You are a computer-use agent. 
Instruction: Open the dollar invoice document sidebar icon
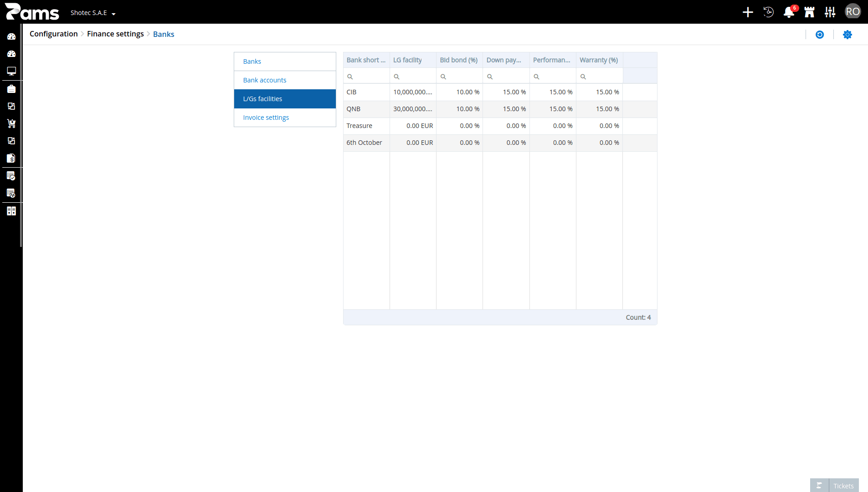point(11,158)
